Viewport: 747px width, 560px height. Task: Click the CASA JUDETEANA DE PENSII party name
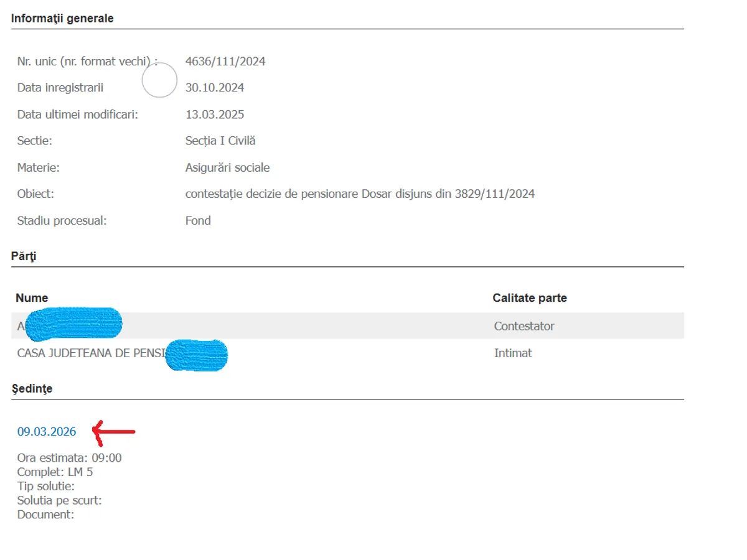[x=91, y=353]
